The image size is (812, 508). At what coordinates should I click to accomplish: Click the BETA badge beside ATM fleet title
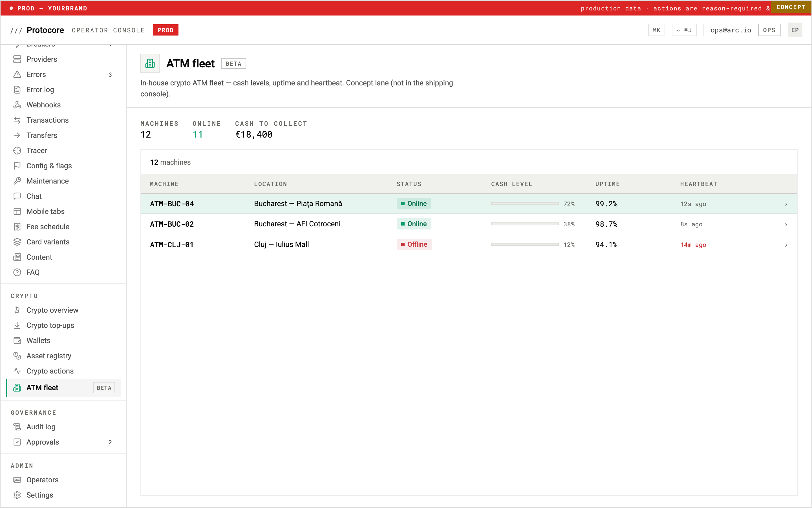[x=233, y=64]
